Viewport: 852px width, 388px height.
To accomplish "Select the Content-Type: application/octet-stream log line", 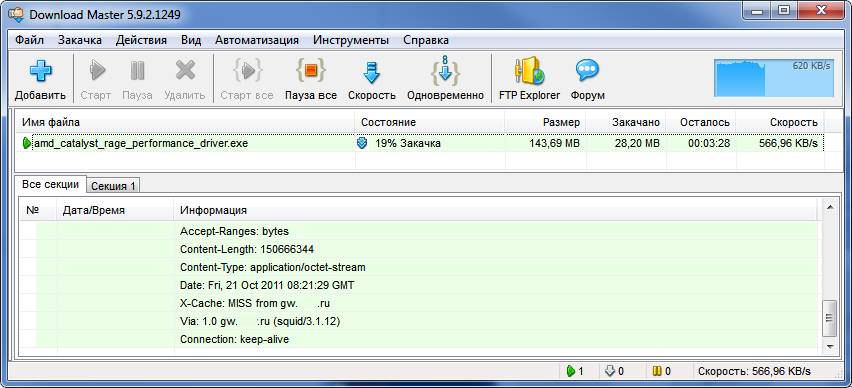I will (x=418, y=267).
